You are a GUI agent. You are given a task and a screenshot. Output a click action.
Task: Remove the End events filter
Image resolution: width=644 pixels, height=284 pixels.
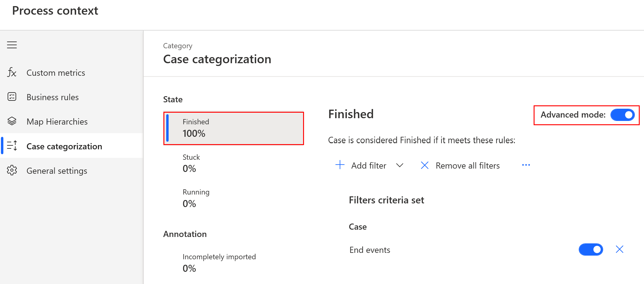pos(619,249)
